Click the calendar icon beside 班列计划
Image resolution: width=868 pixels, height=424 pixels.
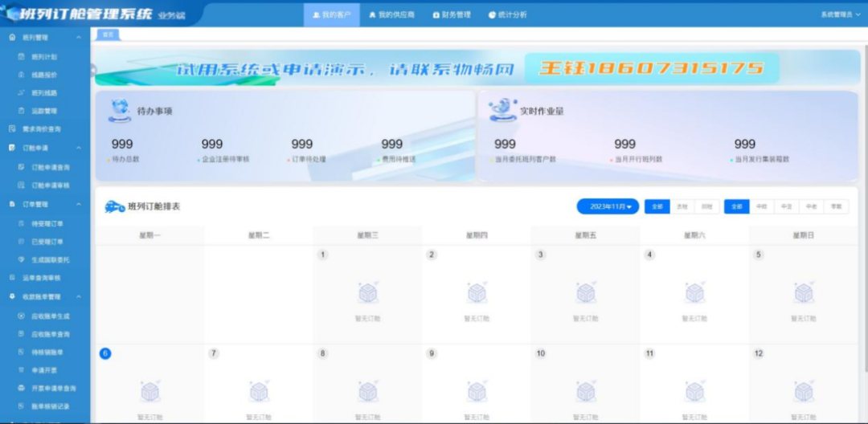coord(22,56)
